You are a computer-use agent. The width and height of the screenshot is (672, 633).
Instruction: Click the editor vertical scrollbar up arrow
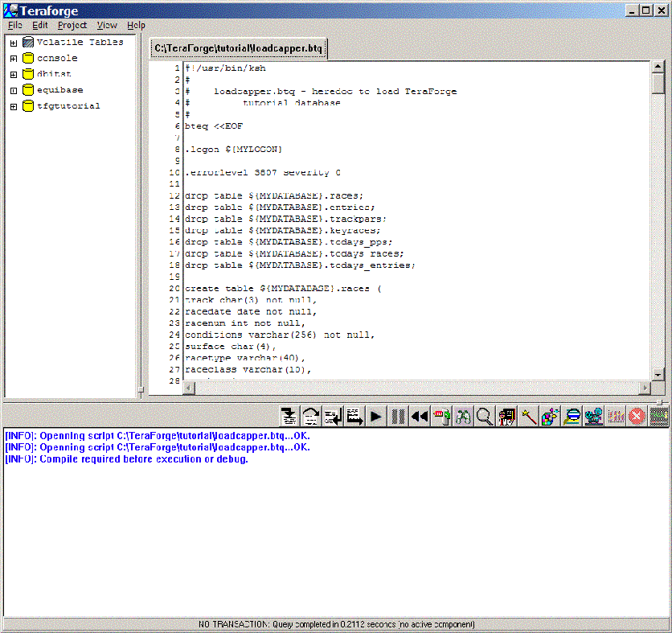tap(658, 67)
